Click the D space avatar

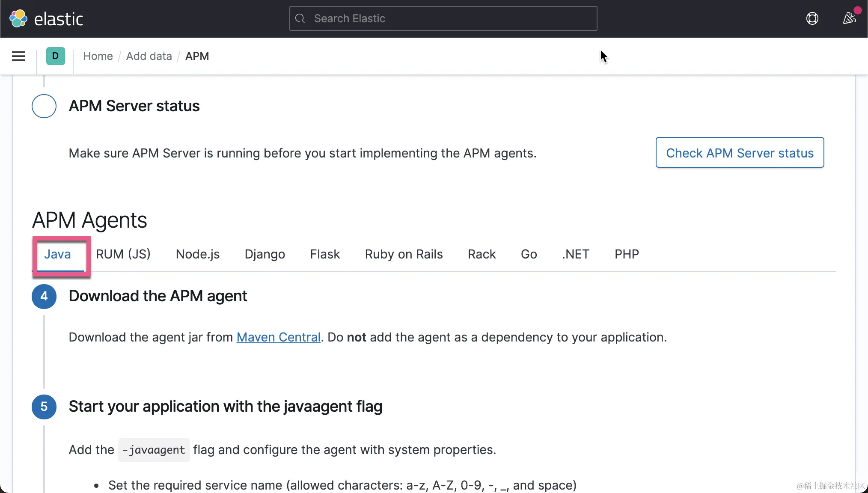(55, 56)
